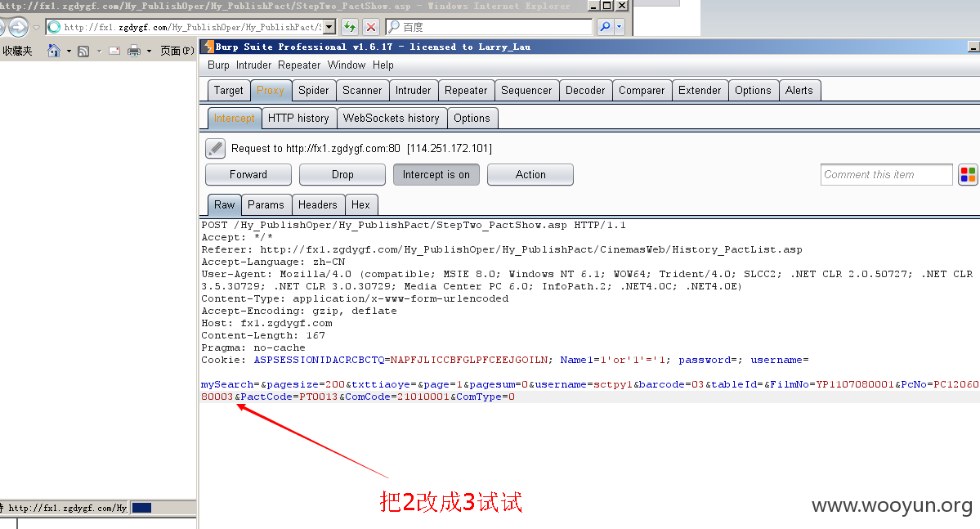Click IE refresh button with green arrows

click(x=349, y=27)
